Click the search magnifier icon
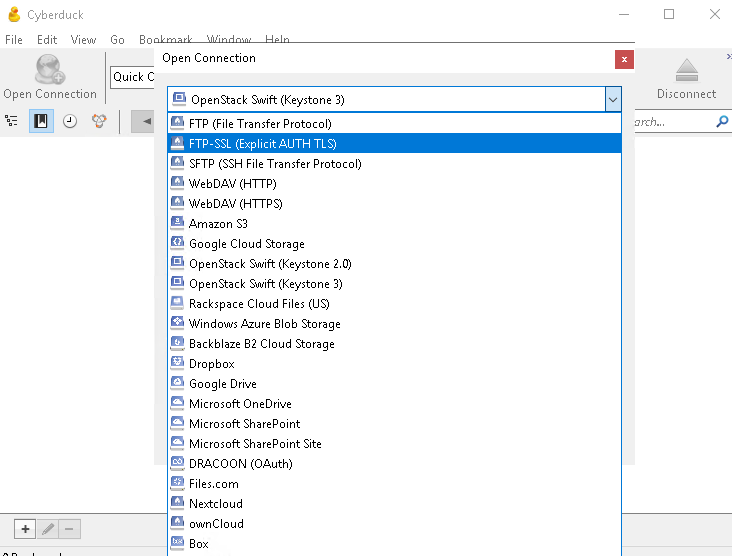 722,122
